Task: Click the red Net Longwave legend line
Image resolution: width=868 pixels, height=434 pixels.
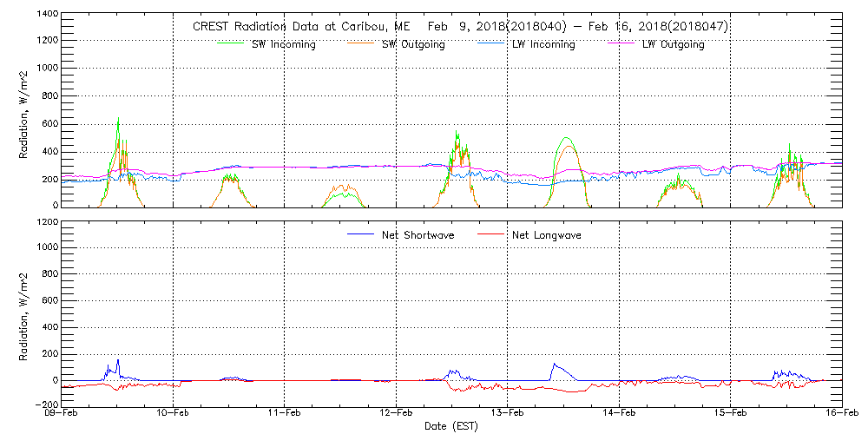Action: coord(493,234)
